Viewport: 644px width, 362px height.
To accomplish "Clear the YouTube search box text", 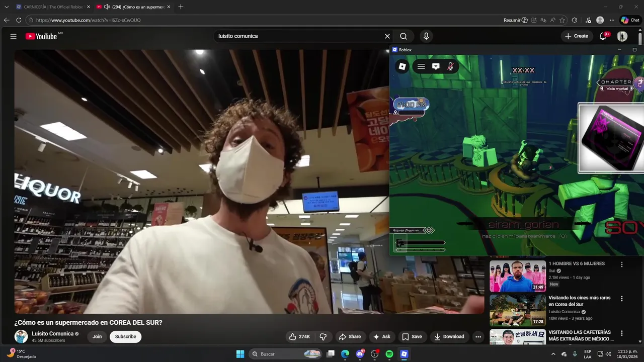I will 387,36.
